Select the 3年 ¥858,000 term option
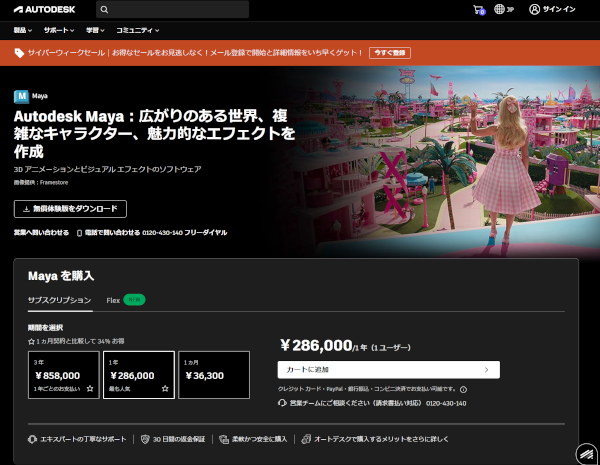Viewport: 600px width, 465px height. 64,375
